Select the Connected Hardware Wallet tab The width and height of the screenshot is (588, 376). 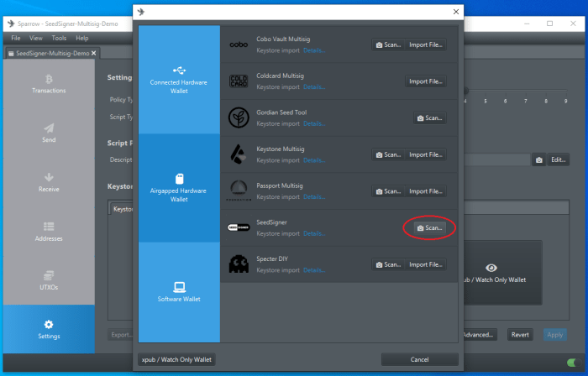(179, 79)
